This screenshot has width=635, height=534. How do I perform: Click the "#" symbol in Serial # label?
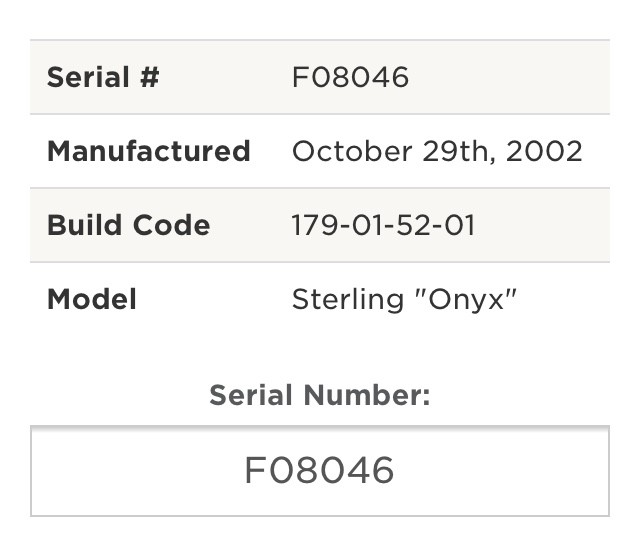click(x=150, y=77)
